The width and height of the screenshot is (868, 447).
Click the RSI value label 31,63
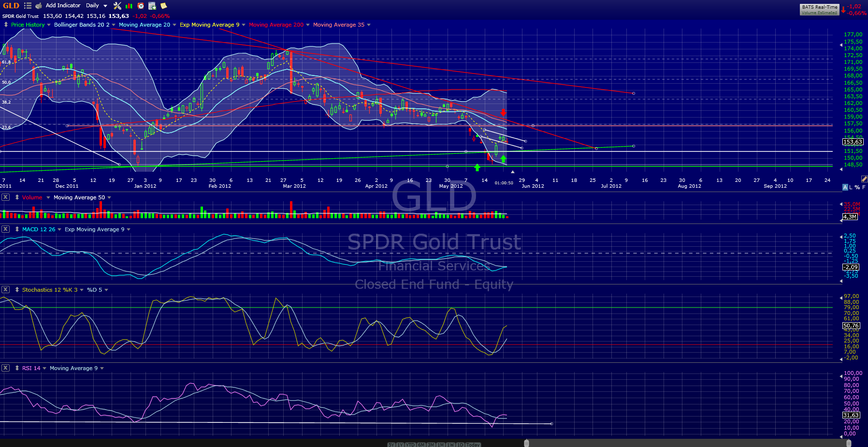(x=851, y=415)
